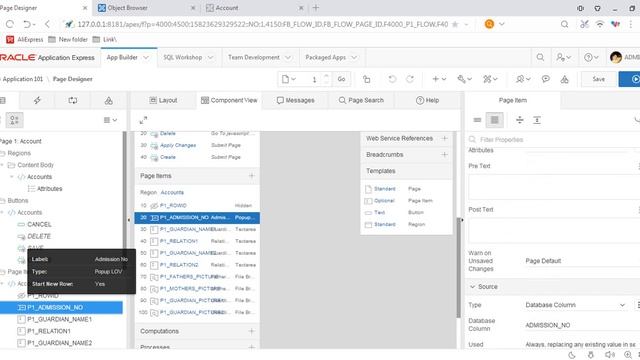
Task: Add a Web Service Reference with plus
Action: [444, 138]
